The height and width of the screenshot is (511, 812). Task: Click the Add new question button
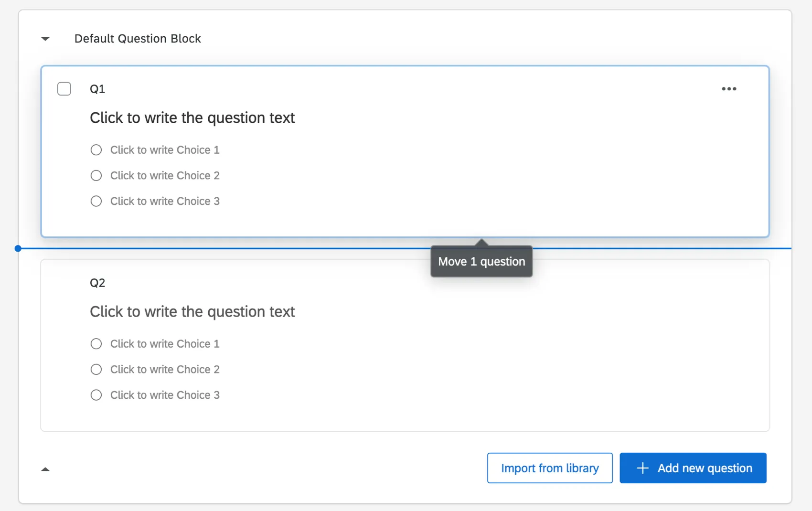tap(693, 468)
